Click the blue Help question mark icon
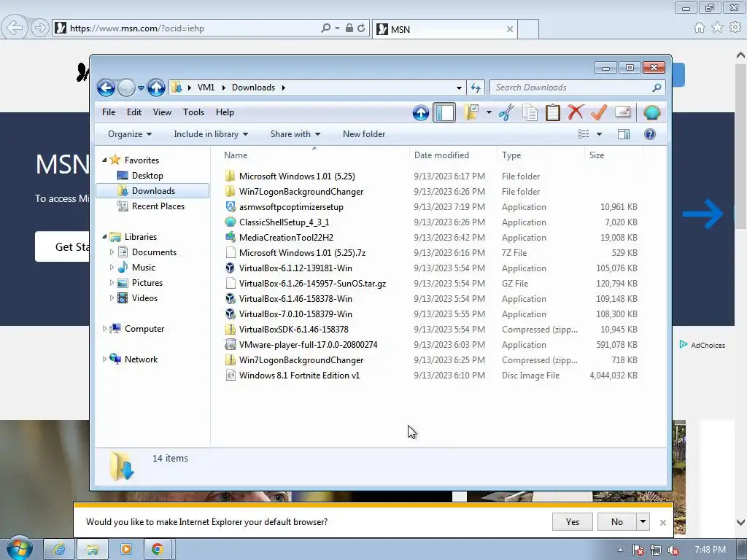 [x=650, y=134]
